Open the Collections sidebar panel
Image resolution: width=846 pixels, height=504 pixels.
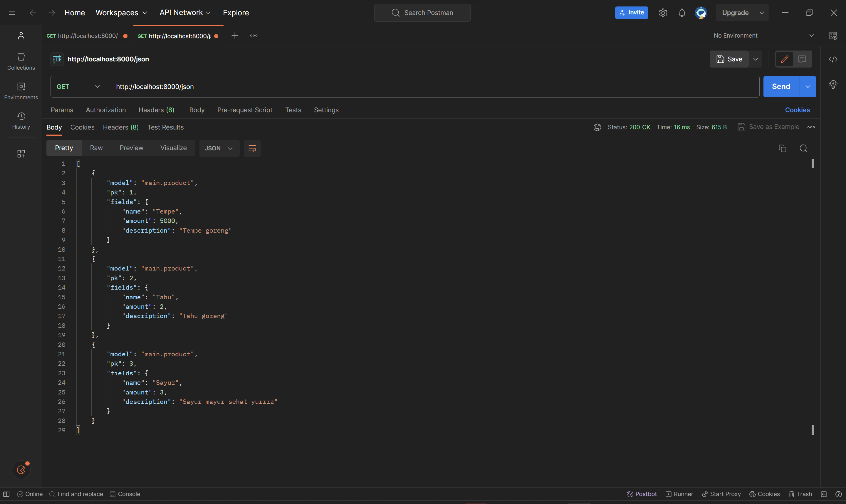[x=21, y=61]
